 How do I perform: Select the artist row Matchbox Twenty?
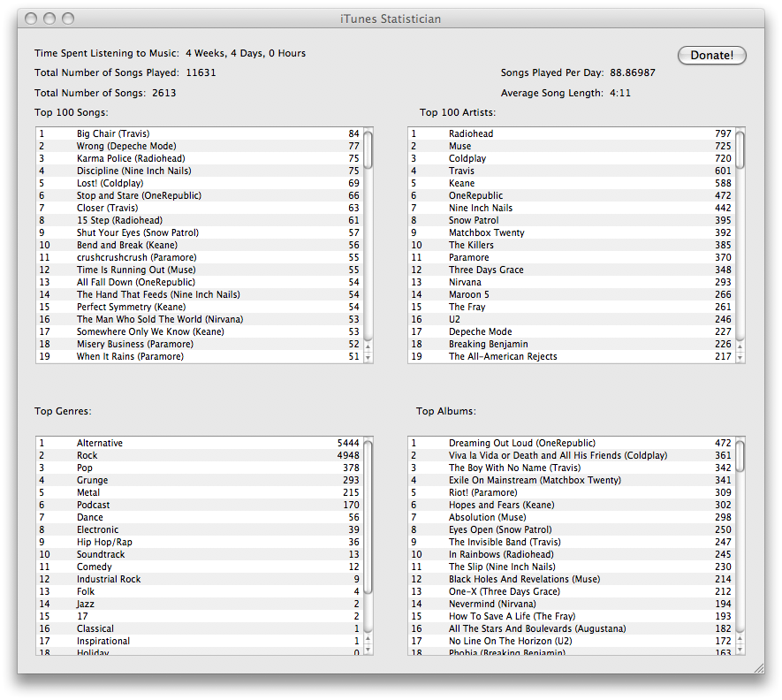(572, 232)
